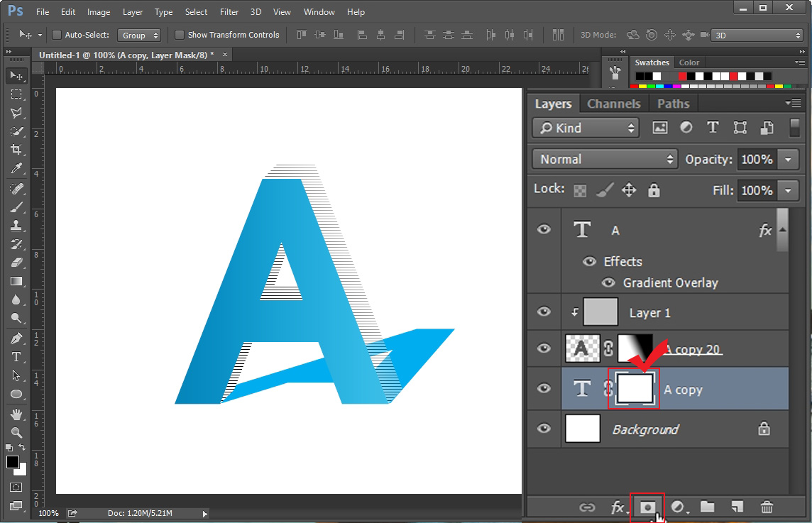Toggle Gradient Overlay effect visibility

[608, 282]
